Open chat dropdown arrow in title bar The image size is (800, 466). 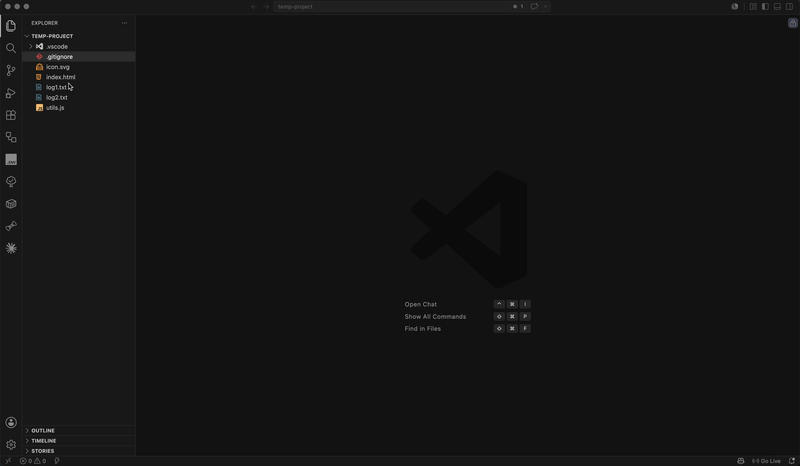[545, 7]
